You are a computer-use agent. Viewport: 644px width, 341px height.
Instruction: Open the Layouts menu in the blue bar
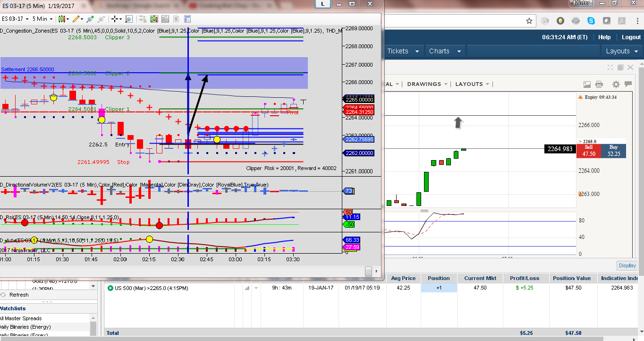click(x=622, y=51)
